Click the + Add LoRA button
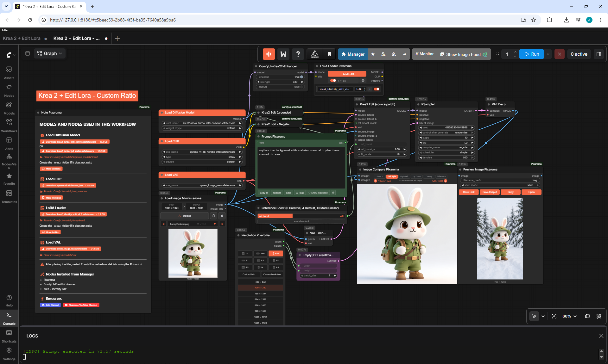The height and width of the screenshot is (364, 608). (x=347, y=74)
